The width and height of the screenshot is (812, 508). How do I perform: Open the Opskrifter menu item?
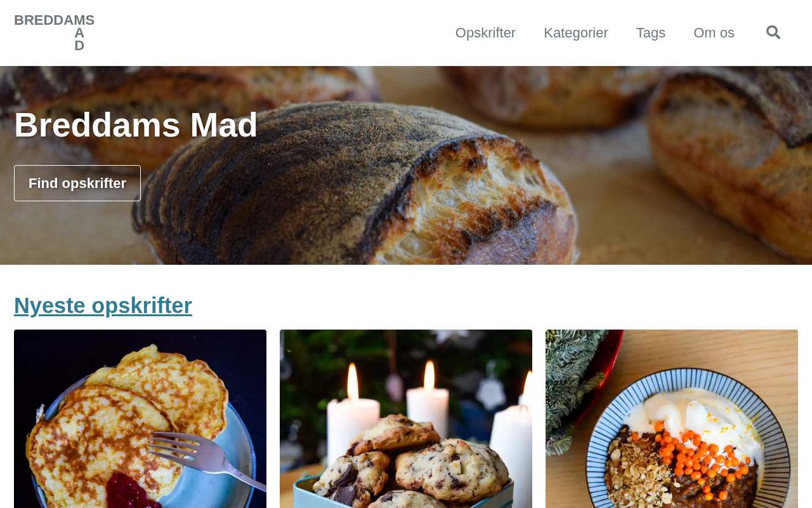[x=485, y=32]
